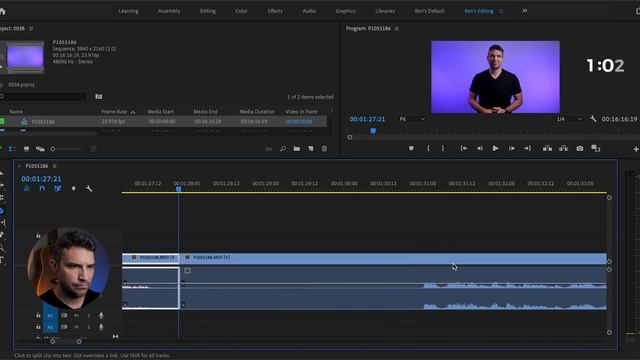This screenshot has height=360, width=640.
Task: Click the Clear trash icon
Action: (x=324, y=149)
